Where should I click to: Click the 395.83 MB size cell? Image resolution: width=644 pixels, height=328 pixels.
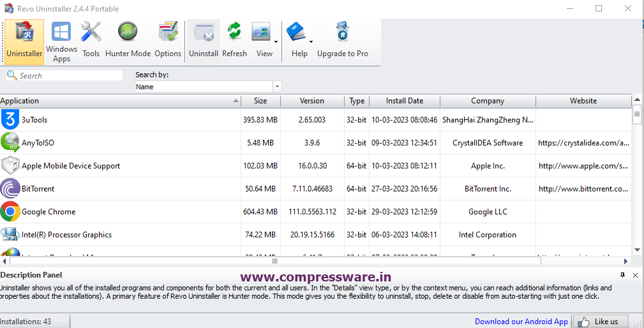(x=260, y=120)
